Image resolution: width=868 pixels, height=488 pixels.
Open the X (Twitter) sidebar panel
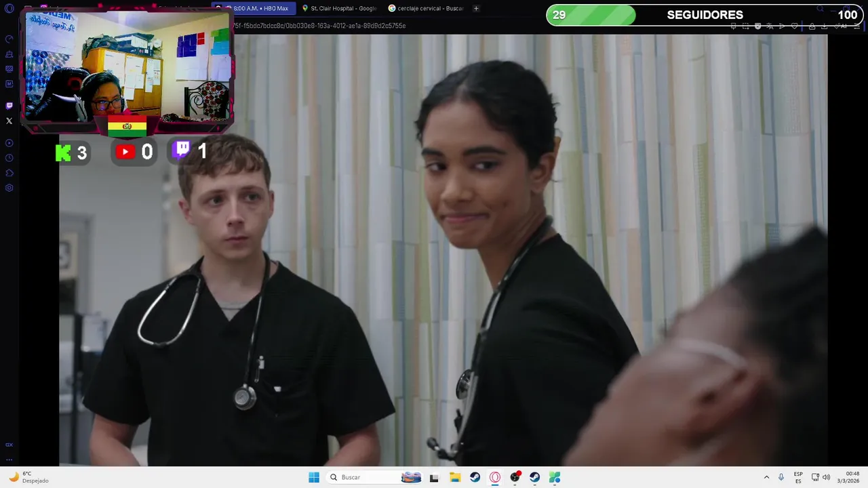pyautogui.click(x=9, y=121)
